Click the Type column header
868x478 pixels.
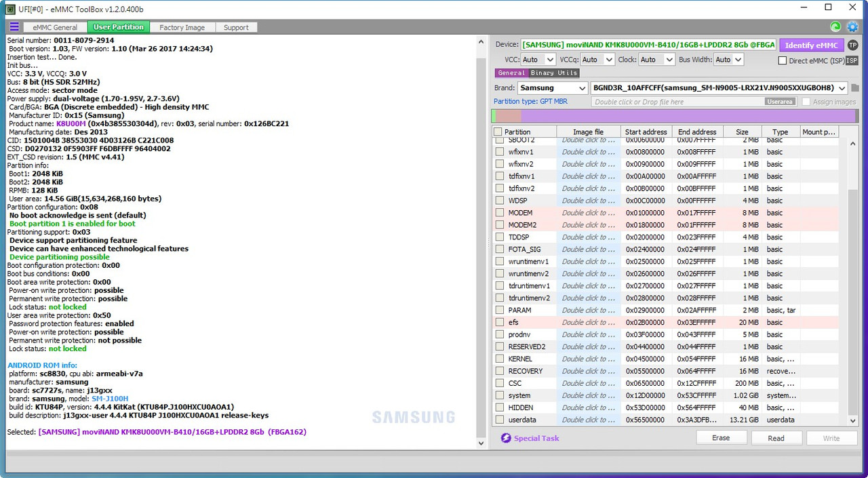(x=781, y=132)
